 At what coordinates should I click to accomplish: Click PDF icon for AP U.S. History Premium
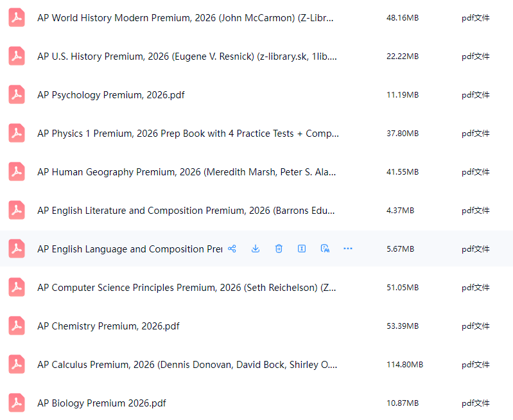(x=17, y=57)
